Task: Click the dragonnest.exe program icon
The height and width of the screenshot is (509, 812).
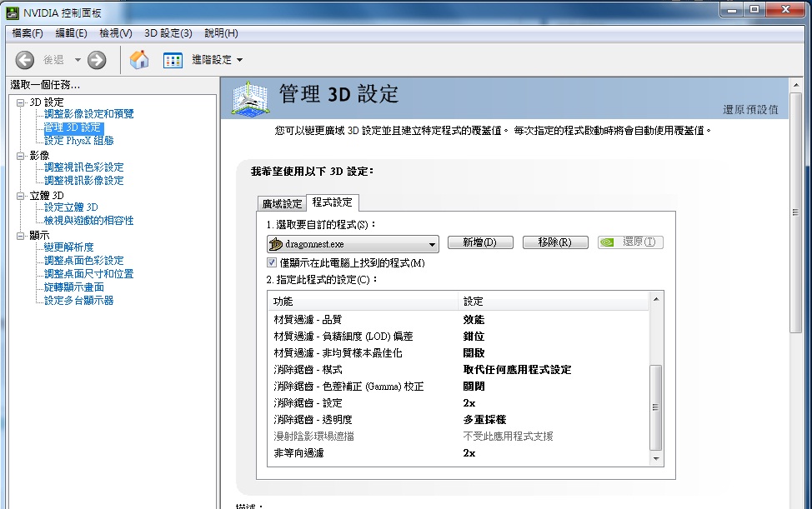Action: click(x=276, y=244)
